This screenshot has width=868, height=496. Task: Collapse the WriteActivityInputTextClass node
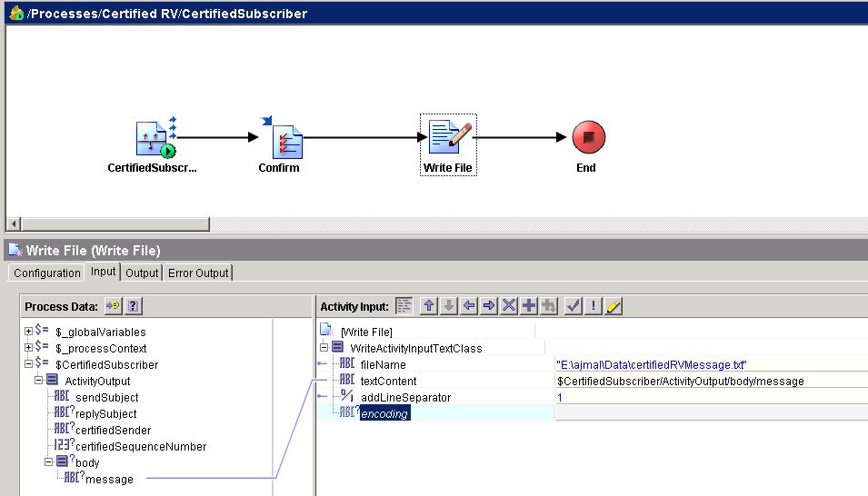pos(324,348)
